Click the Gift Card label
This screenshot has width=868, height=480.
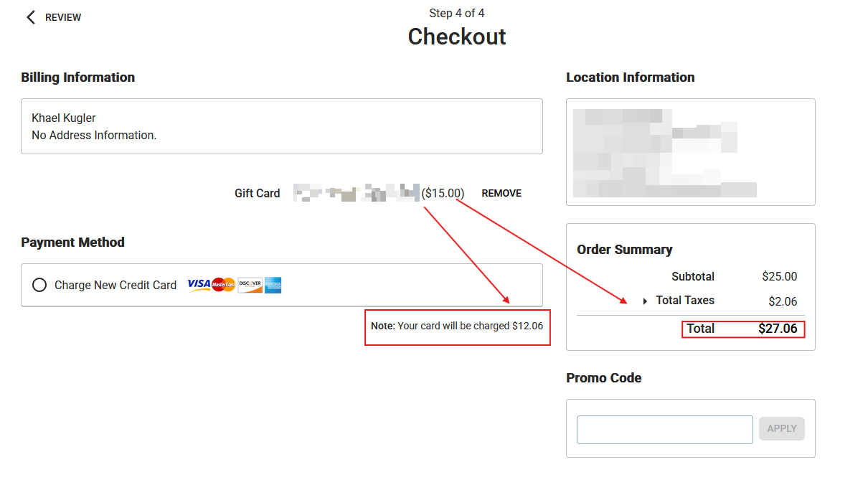(x=257, y=193)
